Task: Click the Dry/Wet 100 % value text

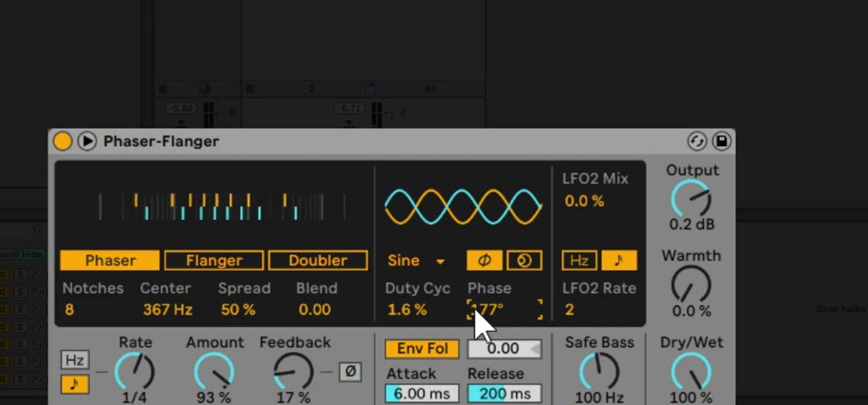Action: pos(692,397)
